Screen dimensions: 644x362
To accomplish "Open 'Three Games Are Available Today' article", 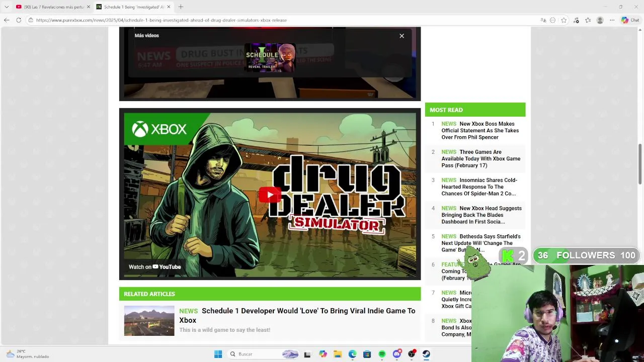I will tap(481, 158).
